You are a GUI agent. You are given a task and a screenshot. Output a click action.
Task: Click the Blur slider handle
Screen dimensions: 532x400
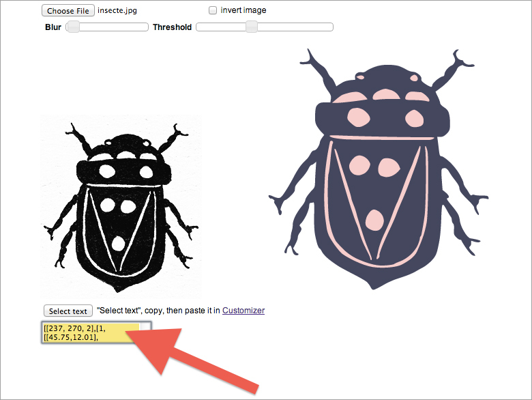point(74,27)
